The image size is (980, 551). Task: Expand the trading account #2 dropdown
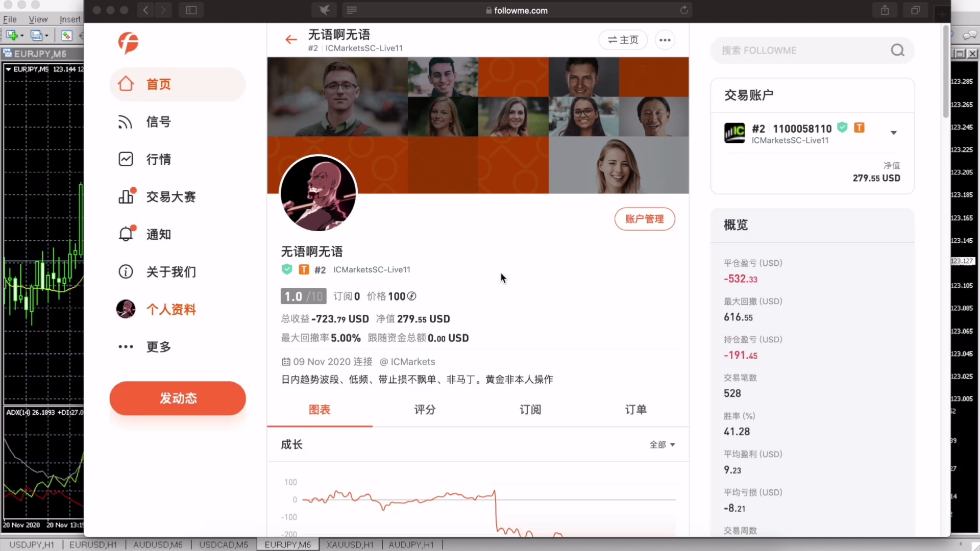pyautogui.click(x=893, y=133)
